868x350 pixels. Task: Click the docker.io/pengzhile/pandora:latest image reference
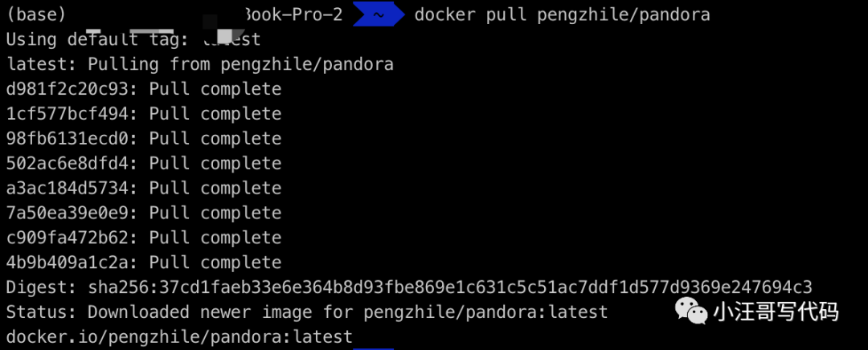(178, 336)
